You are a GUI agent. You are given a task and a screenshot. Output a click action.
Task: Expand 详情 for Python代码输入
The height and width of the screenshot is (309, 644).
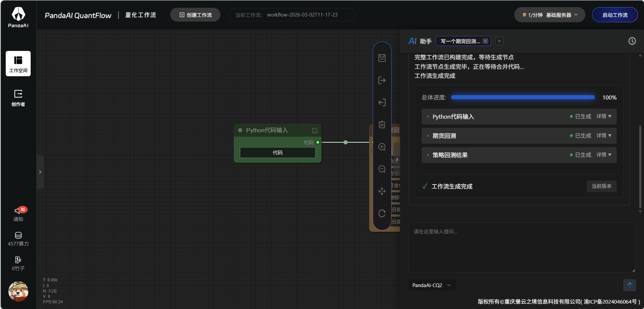point(604,116)
